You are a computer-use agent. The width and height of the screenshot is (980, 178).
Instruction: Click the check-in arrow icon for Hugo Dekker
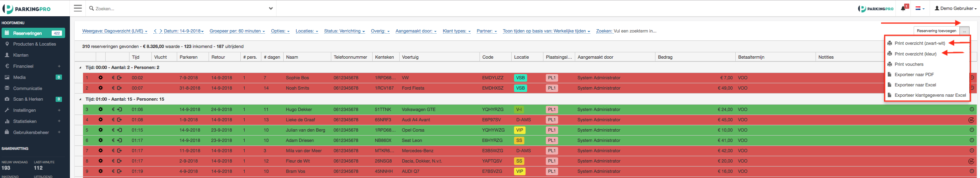(x=119, y=109)
